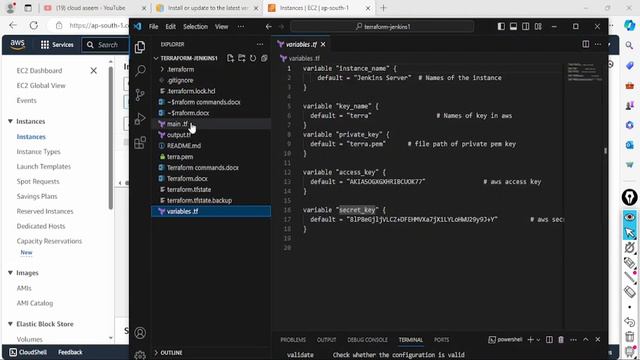The height and width of the screenshot is (360, 640).
Task: Open Source Control view in activity bar
Action: pos(140,95)
